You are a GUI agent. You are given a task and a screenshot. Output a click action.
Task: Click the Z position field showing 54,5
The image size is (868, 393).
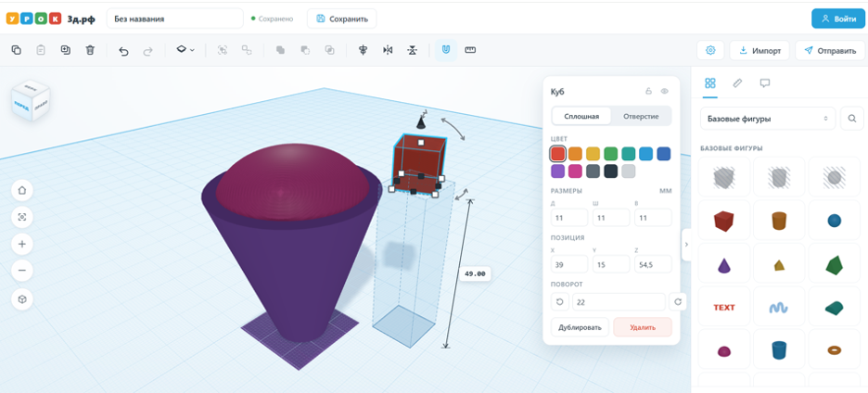(x=653, y=264)
